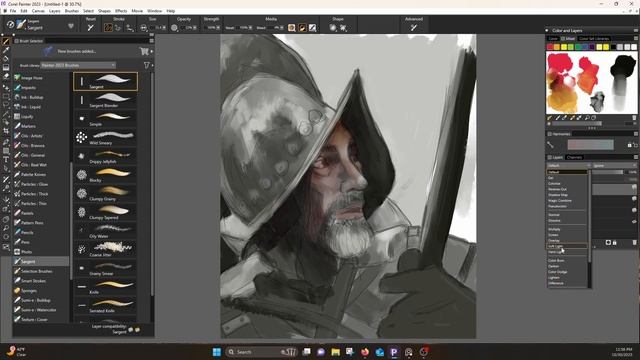The height and width of the screenshot is (360, 640).
Task: Toggle the harmonies lock icon
Action: (629, 145)
